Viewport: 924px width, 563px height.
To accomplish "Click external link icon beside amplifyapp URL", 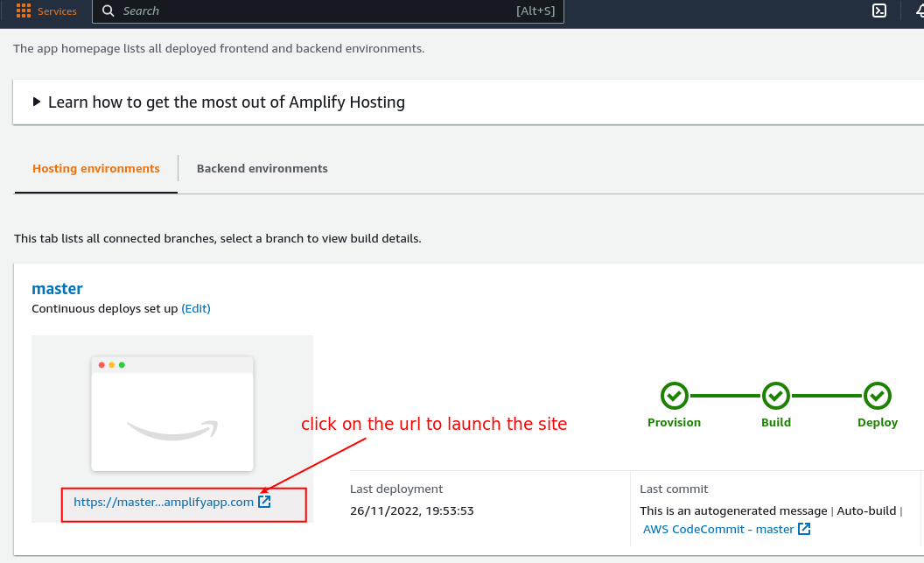I will point(264,502).
